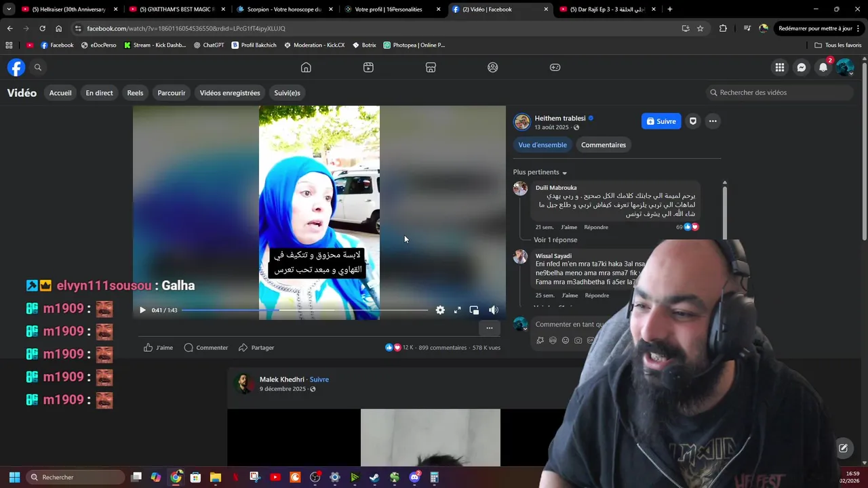Open OBS Studio from the taskbar
868x488 pixels.
315,477
